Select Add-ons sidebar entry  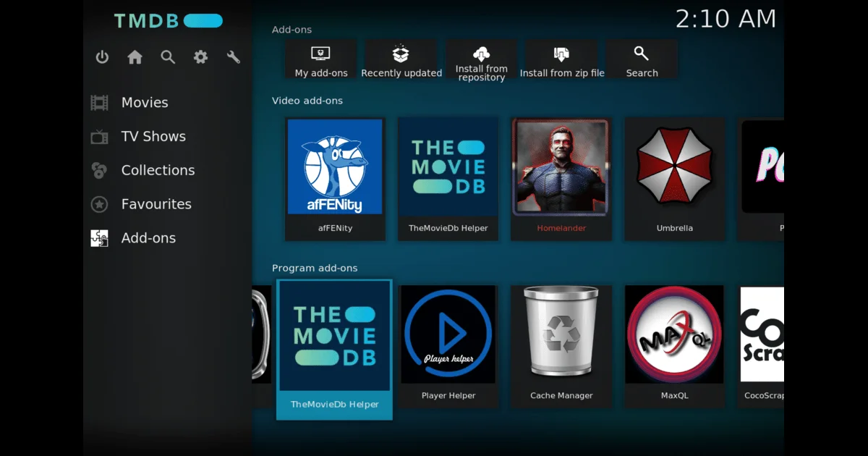pos(148,238)
